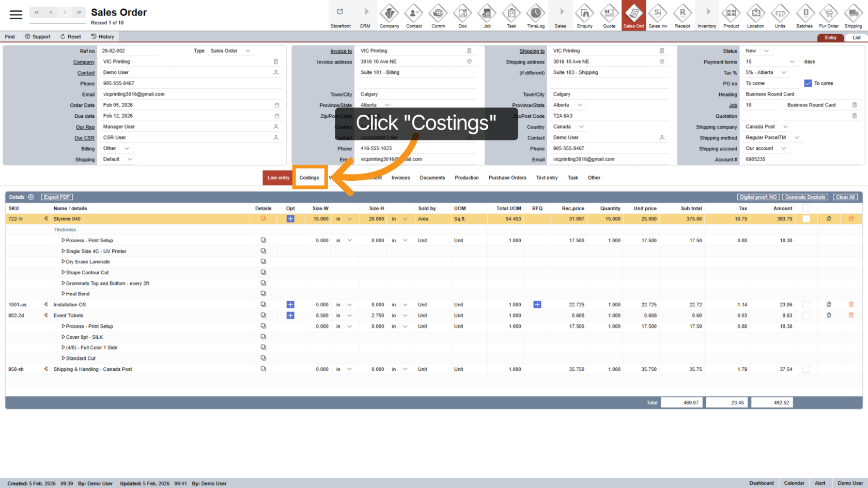Tick the Shipping & Handling row checkbox

point(806,369)
